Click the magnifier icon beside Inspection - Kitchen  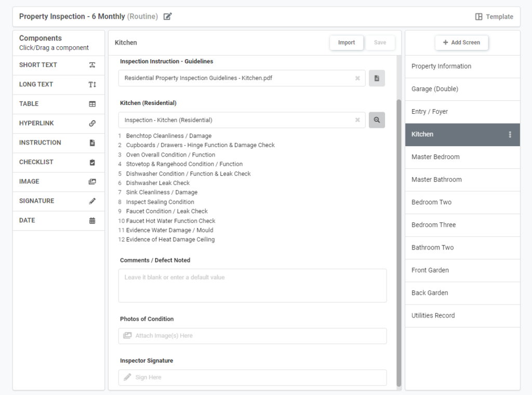(x=377, y=120)
